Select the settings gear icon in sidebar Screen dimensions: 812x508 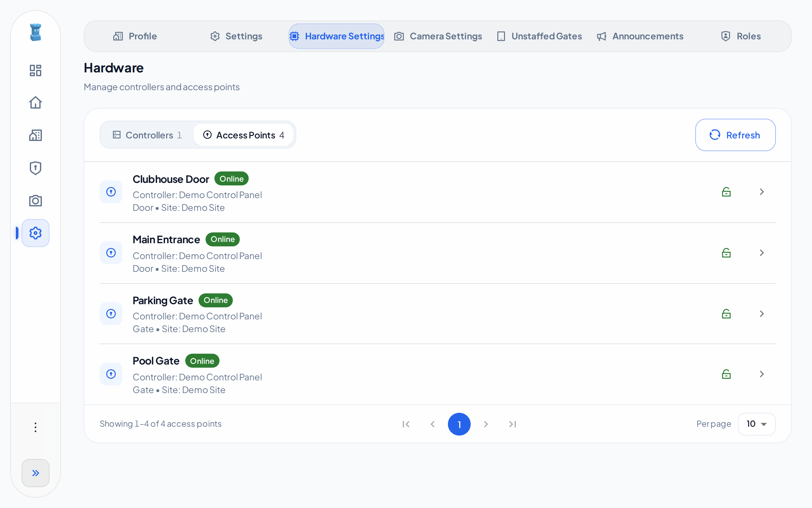[x=36, y=233]
